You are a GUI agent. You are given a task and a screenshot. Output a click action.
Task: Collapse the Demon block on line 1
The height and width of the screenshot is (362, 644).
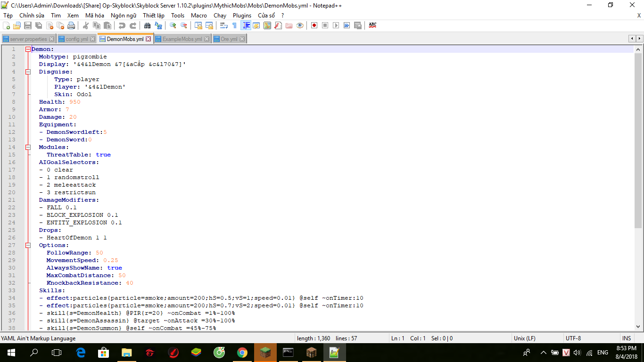(x=28, y=49)
